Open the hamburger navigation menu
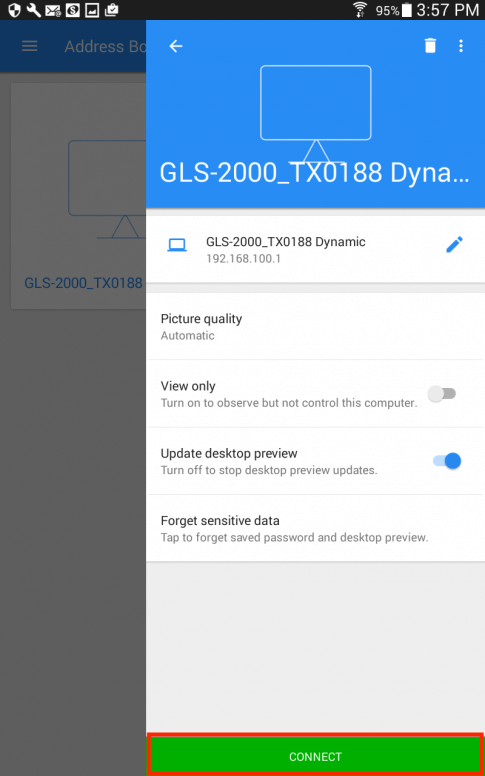 [x=30, y=47]
